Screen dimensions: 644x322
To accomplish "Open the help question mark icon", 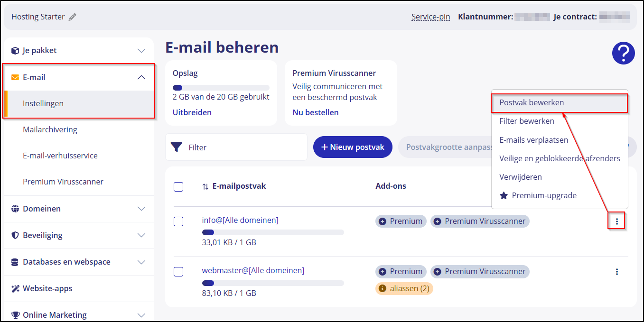I will pos(623,53).
